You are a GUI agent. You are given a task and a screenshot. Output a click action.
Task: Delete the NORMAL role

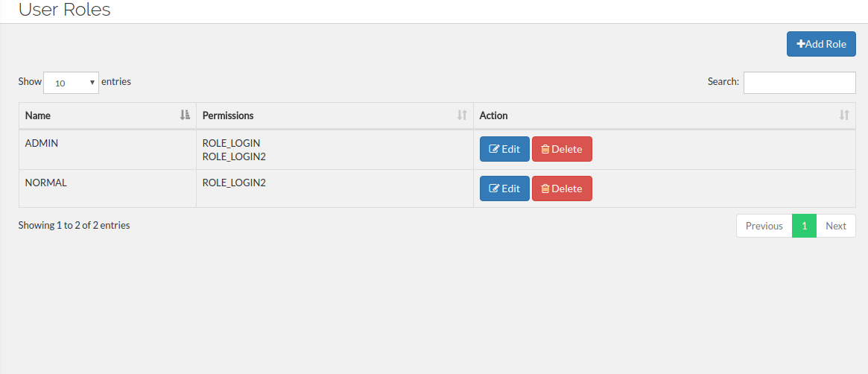coord(562,188)
